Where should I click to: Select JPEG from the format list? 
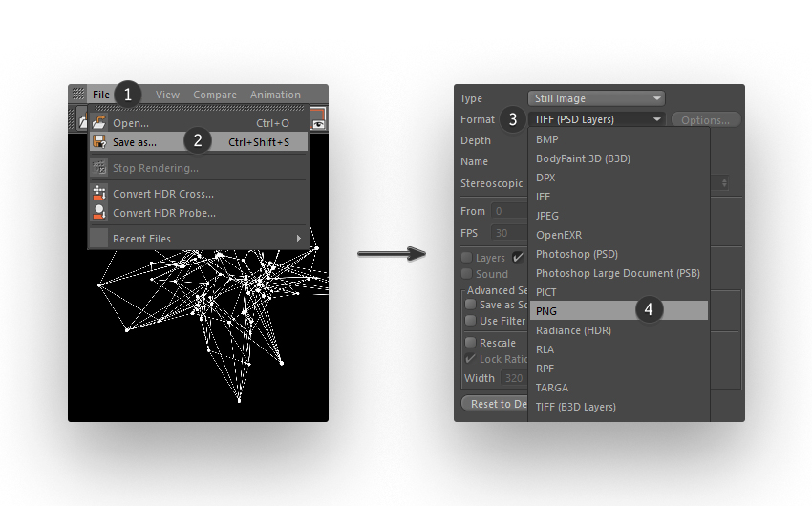click(x=619, y=216)
